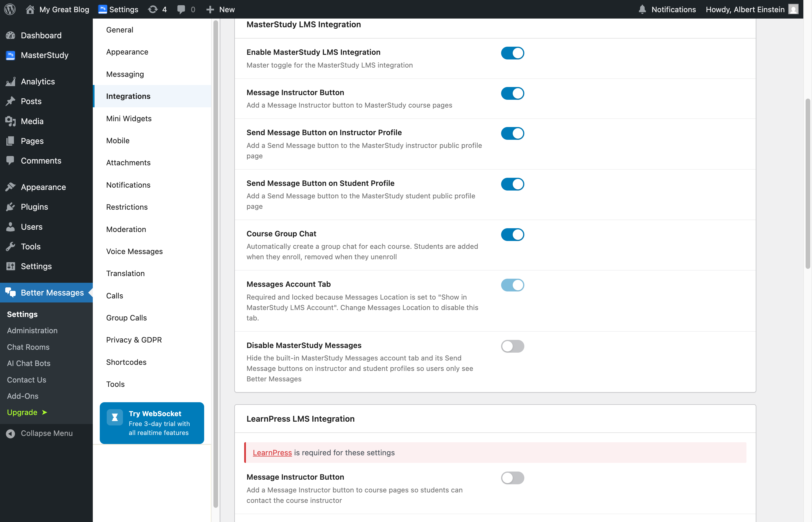This screenshot has height=522, width=812.
Task: Switch to the Mobile tab
Action: click(x=152, y=140)
